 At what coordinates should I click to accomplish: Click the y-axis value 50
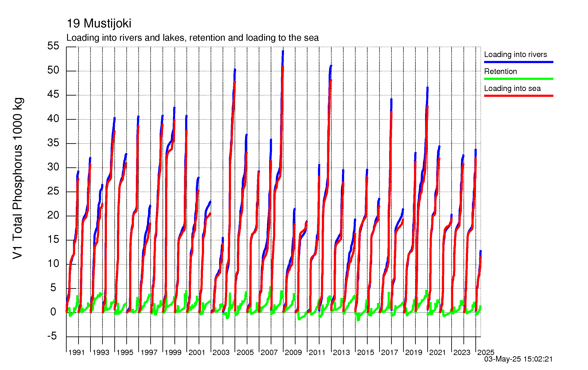point(53,70)
